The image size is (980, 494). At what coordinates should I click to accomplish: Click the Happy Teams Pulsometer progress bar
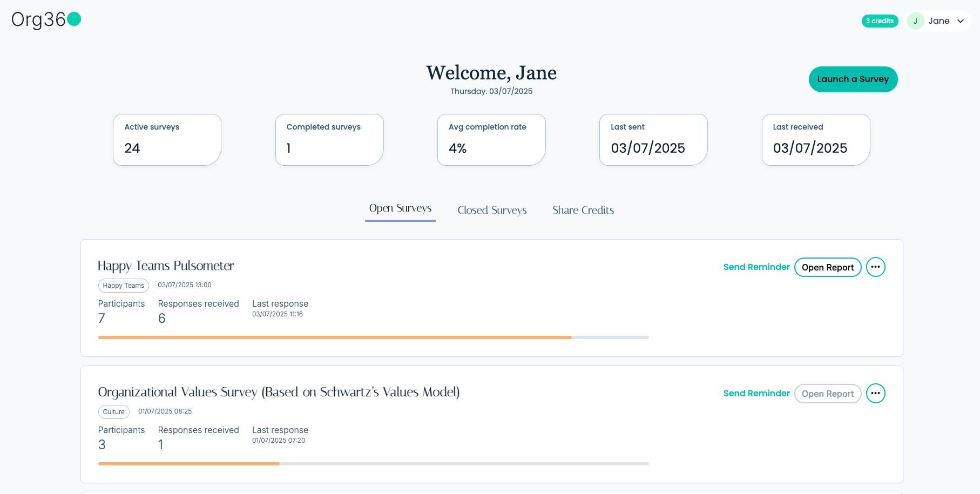(x=373, y=337)
